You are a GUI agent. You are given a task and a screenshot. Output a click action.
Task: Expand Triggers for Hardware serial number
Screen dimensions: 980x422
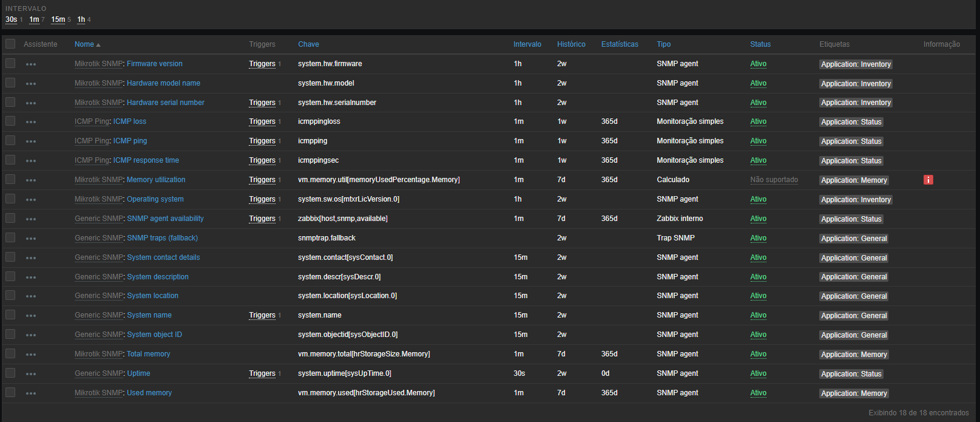[262, 103]
